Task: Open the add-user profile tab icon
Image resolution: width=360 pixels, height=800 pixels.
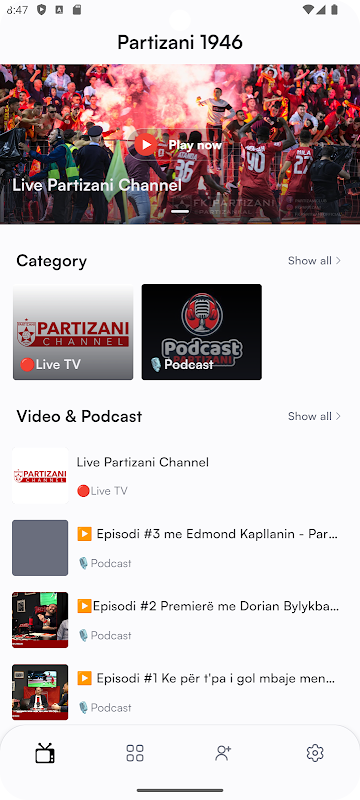Action: pyautogui.click(x=223, y=753)
